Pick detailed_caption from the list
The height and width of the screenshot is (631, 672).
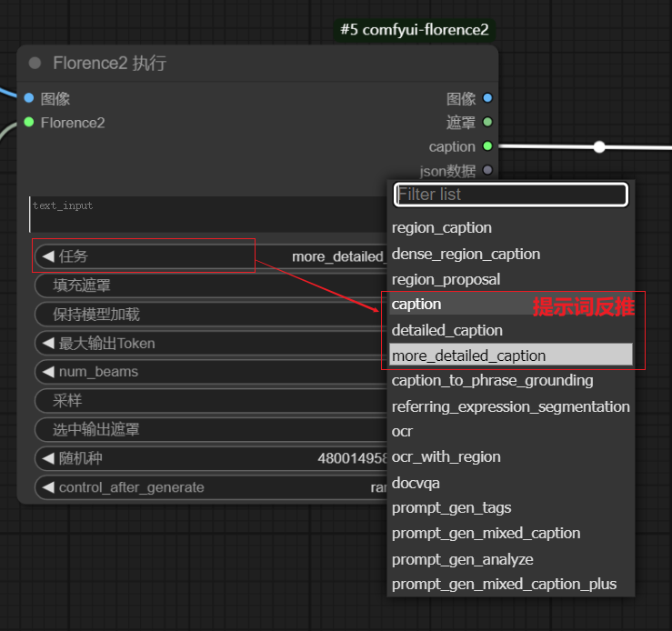(x=510, y=330)
